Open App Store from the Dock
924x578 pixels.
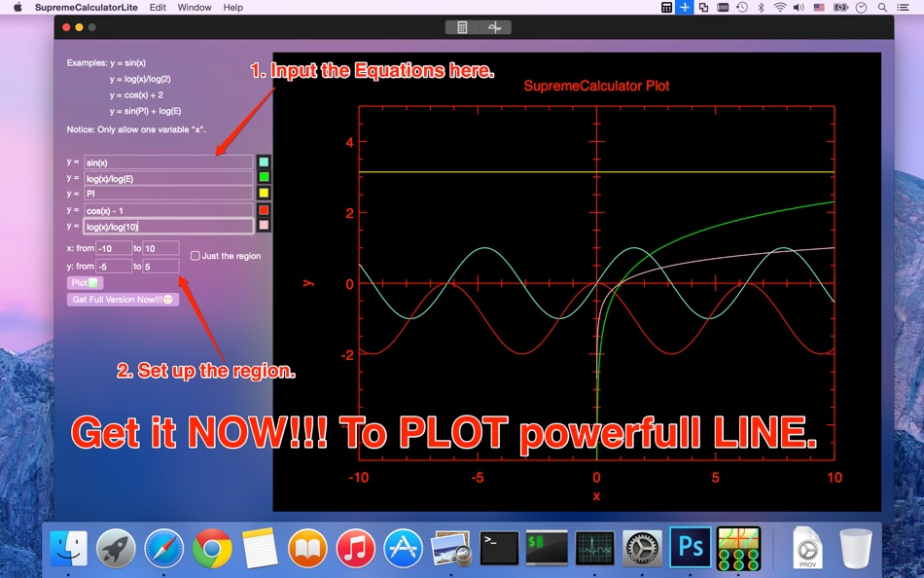403,549
